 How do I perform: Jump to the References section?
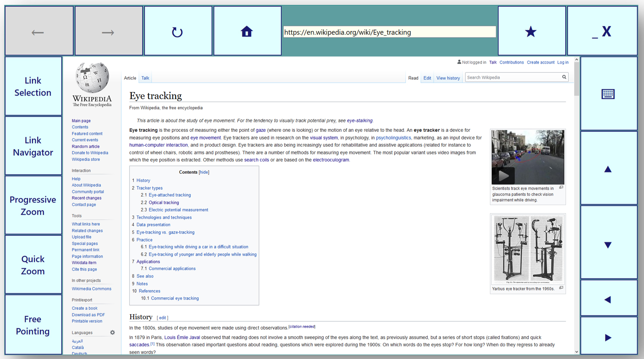149,291
